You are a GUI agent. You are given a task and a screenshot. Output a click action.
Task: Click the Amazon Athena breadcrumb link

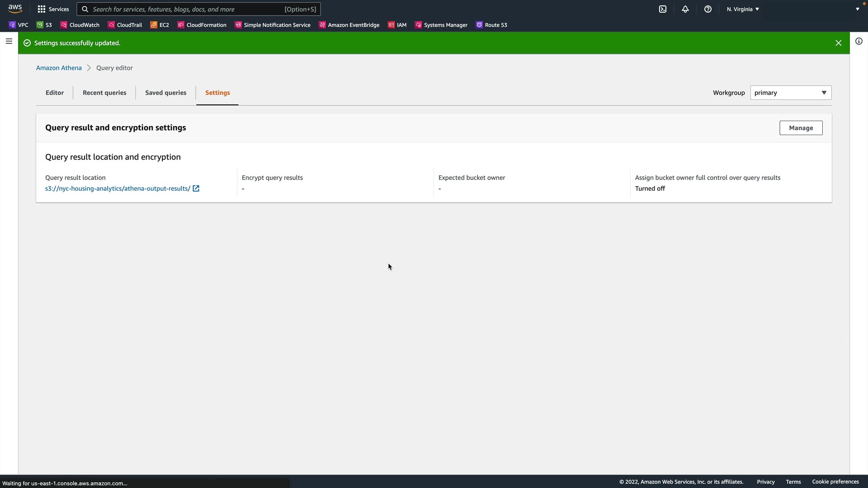point(59,68)
